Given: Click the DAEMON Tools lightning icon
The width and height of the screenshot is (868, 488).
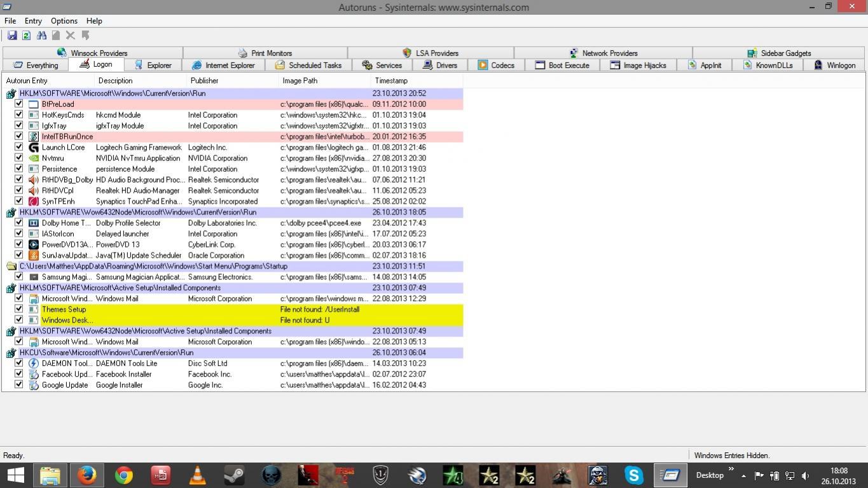Looking at the screenshot, I should pos(34,364).
